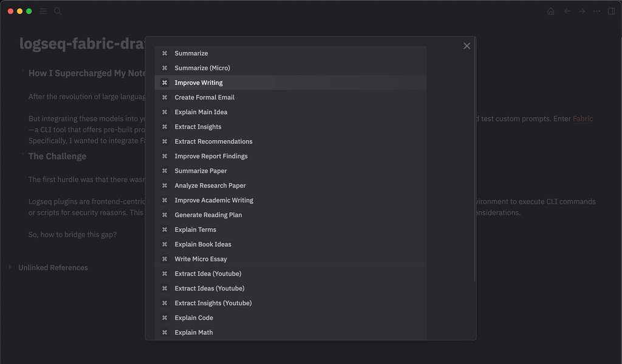Go to home via house icon
The height and width of the screenshot is (364, 622).
(550, 12)
